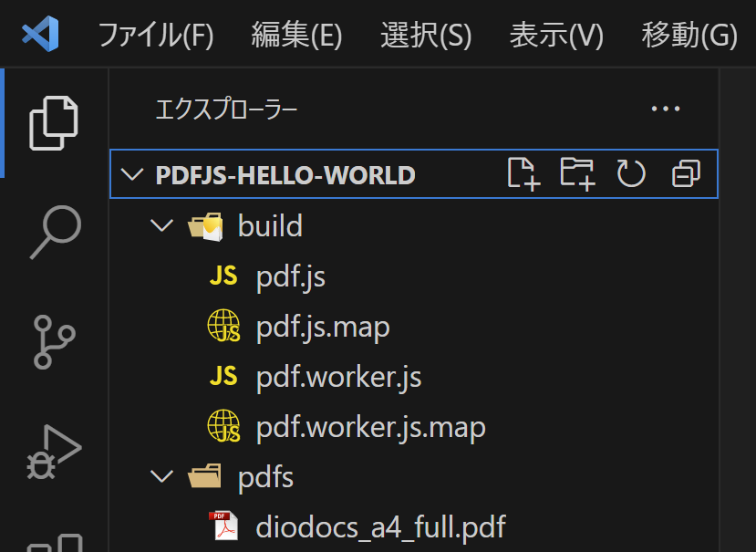The height and width of the screenshot is (552, 756).
Task: Select the pdfs folder label
Action: [265, 478]
